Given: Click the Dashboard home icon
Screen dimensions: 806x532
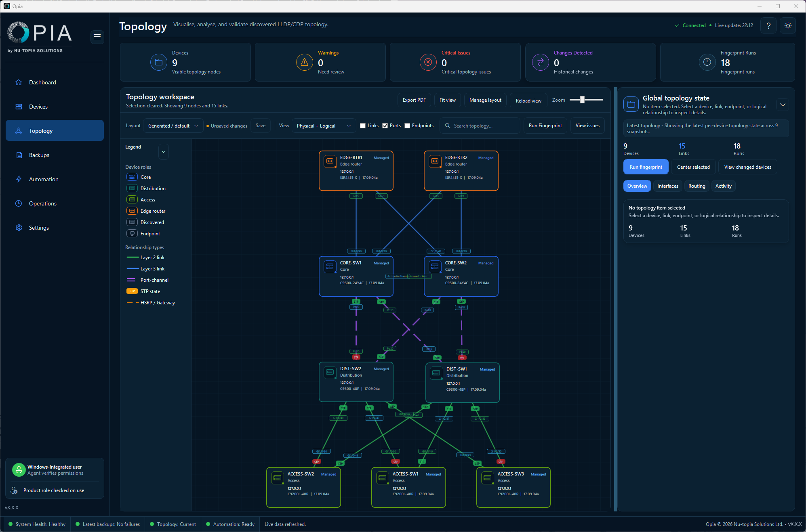Looking at the screenshot, I should point(19,82).
